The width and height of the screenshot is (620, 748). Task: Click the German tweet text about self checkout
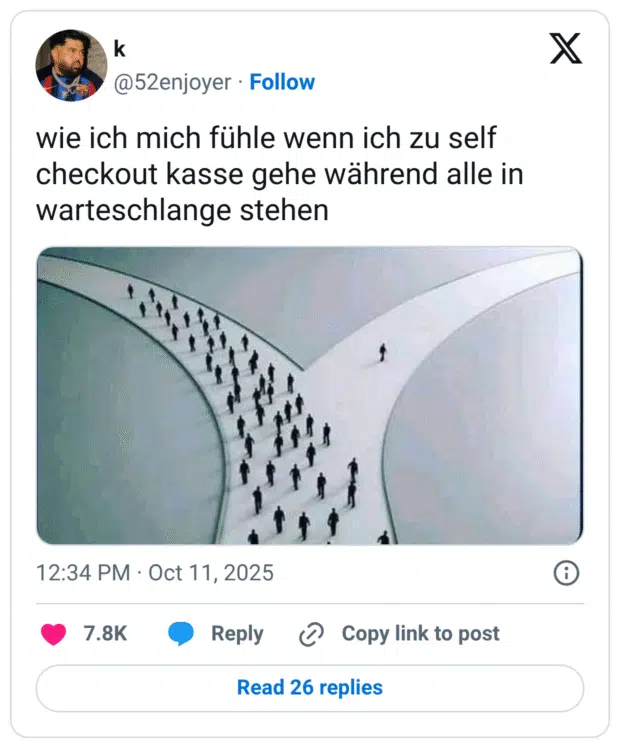(280, 174)
